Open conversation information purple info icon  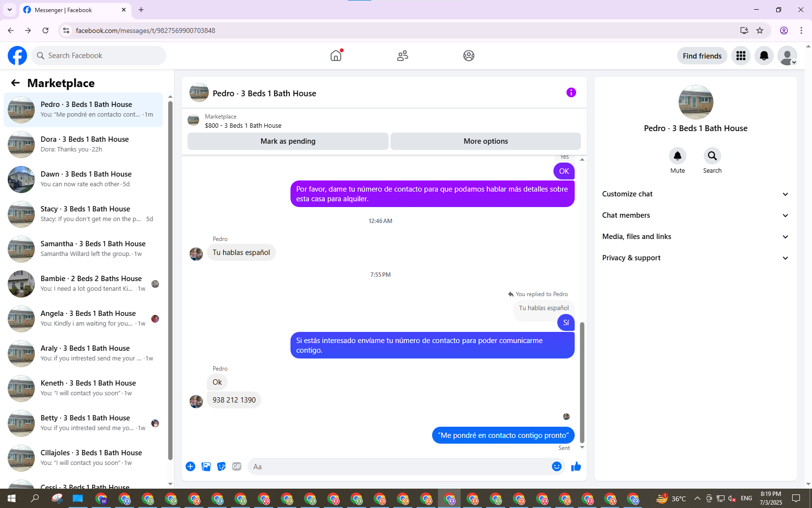[x=571, y=92]
